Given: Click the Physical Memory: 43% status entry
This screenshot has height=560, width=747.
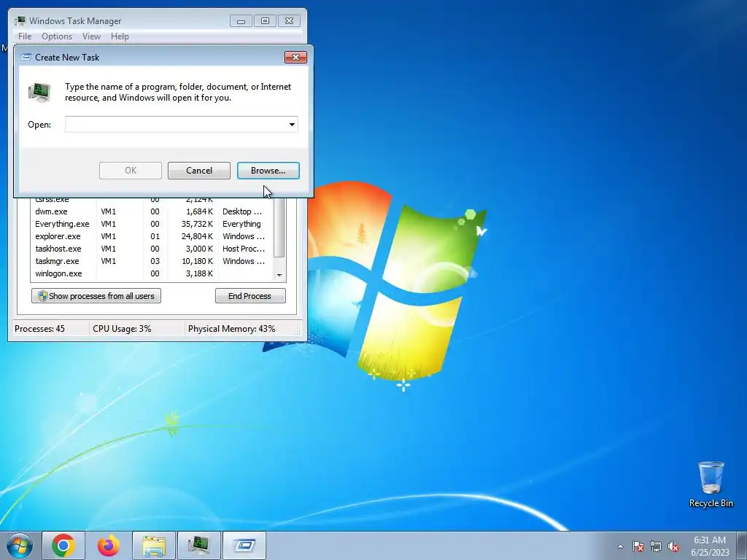Looking at the screenshot, I should tap(231, 329).
